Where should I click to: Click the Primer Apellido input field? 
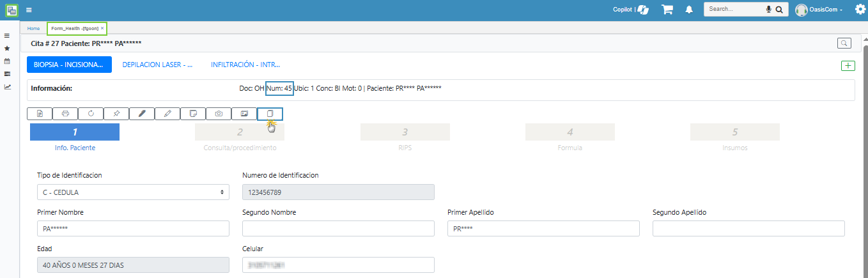[543, 229]
